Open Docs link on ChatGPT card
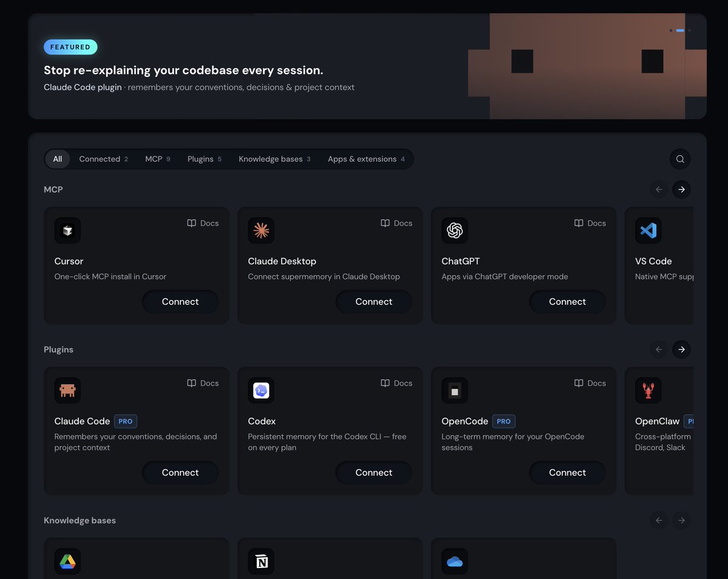 tap(590, 223)
